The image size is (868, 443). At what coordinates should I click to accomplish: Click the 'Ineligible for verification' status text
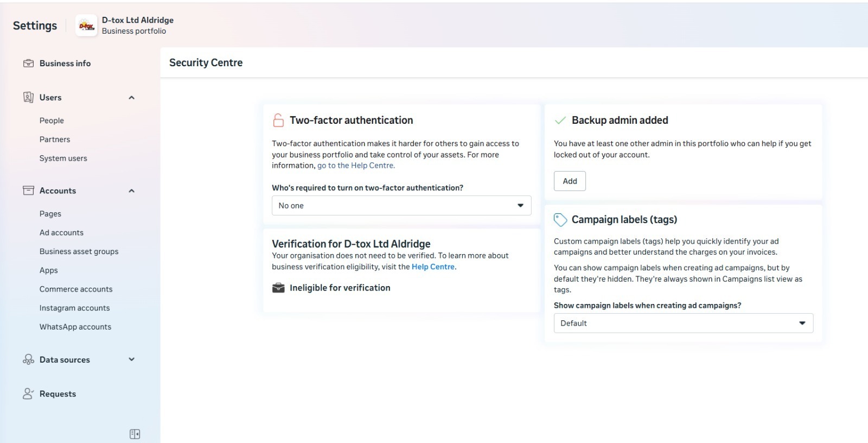click(340, 288)
